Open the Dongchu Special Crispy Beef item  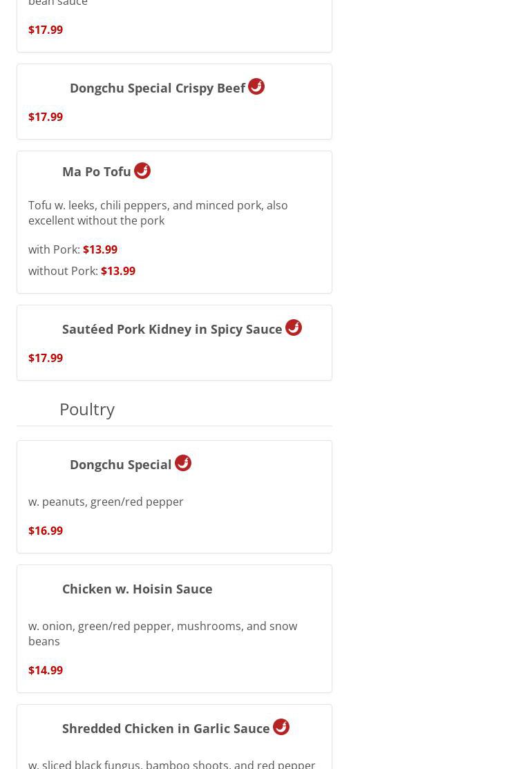157,88
